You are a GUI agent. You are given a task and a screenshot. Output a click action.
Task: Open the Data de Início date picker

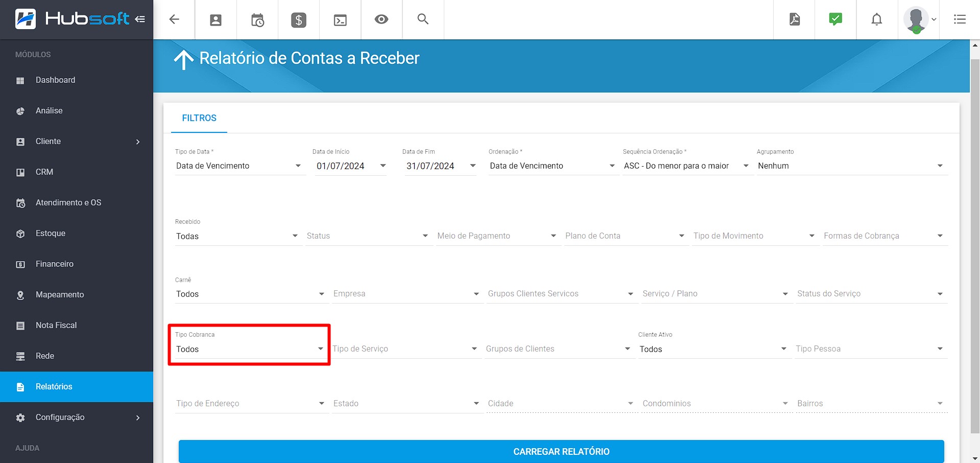(351, 166)
